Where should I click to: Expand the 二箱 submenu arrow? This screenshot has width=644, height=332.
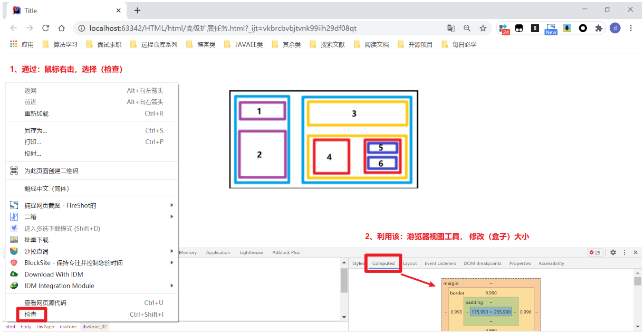tap(171, 216)
